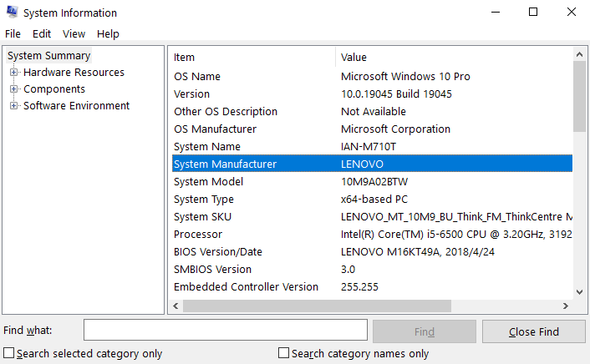Select the OS Name row
The width and height of the screenshot is (590, 364).
[372, 76]
